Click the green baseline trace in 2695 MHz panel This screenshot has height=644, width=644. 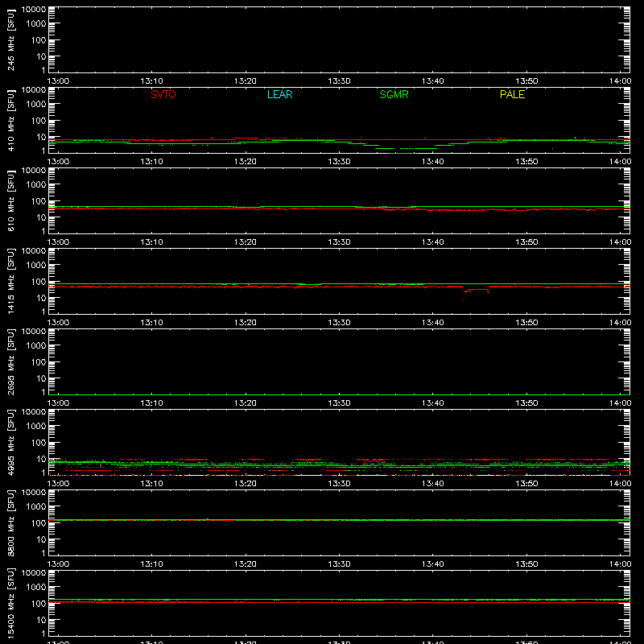point(339,394)
